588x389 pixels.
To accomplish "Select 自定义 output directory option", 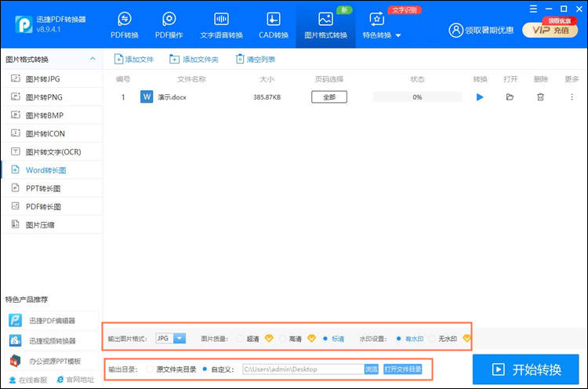I will [218, 369].
